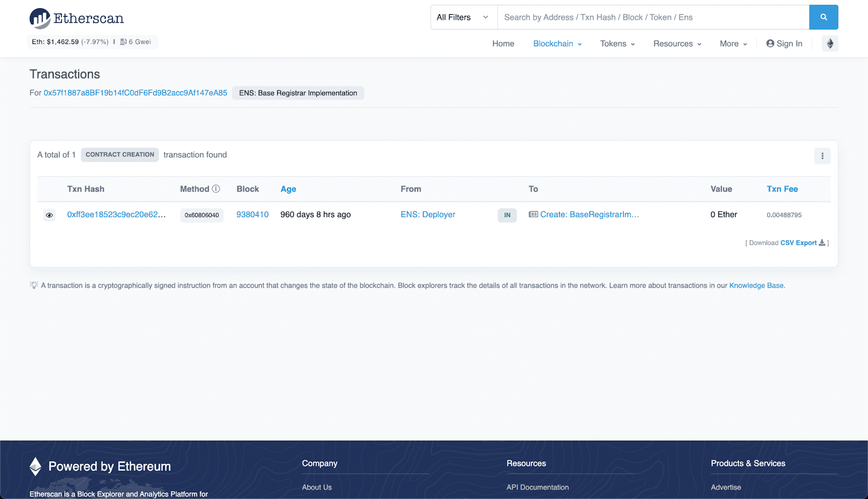Click the Ethereum diamond logo in the footer
Screen dimensions: 868x499
(x=36, y=466)
